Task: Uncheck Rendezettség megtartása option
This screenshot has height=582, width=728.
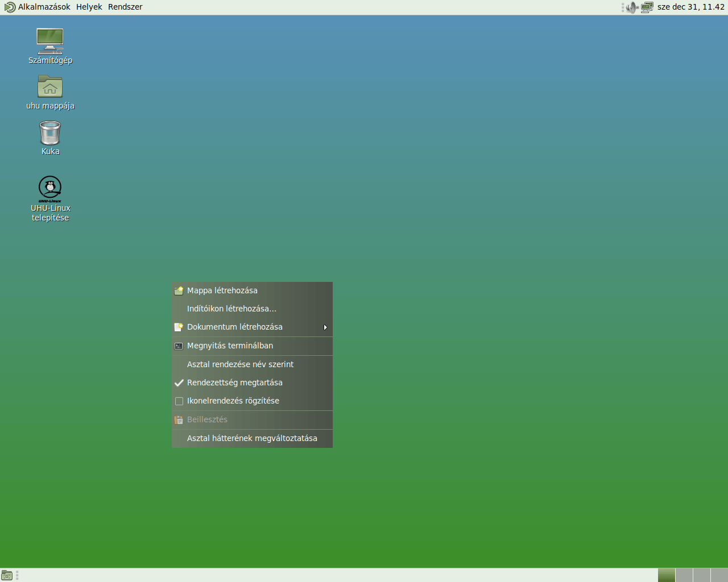Action: point(235,383)
